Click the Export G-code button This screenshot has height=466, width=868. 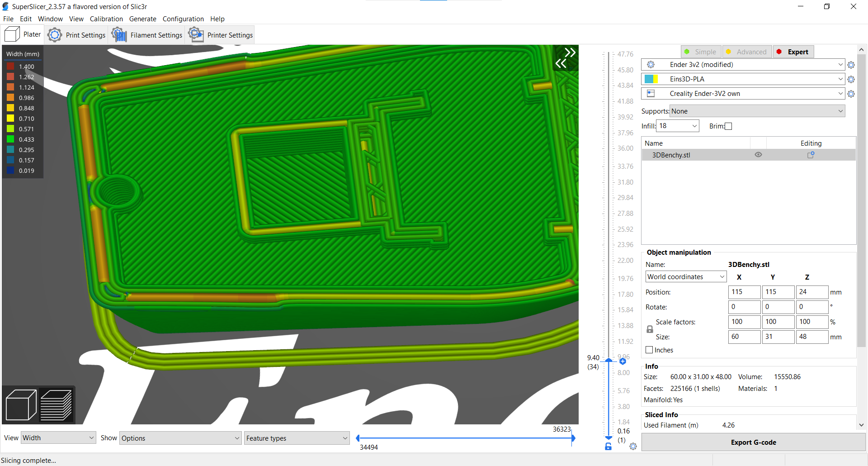(753, 442)
